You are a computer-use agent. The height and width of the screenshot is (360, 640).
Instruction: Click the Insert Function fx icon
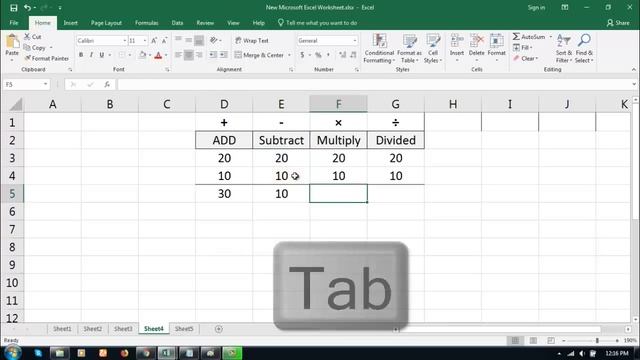coord(107,84)
